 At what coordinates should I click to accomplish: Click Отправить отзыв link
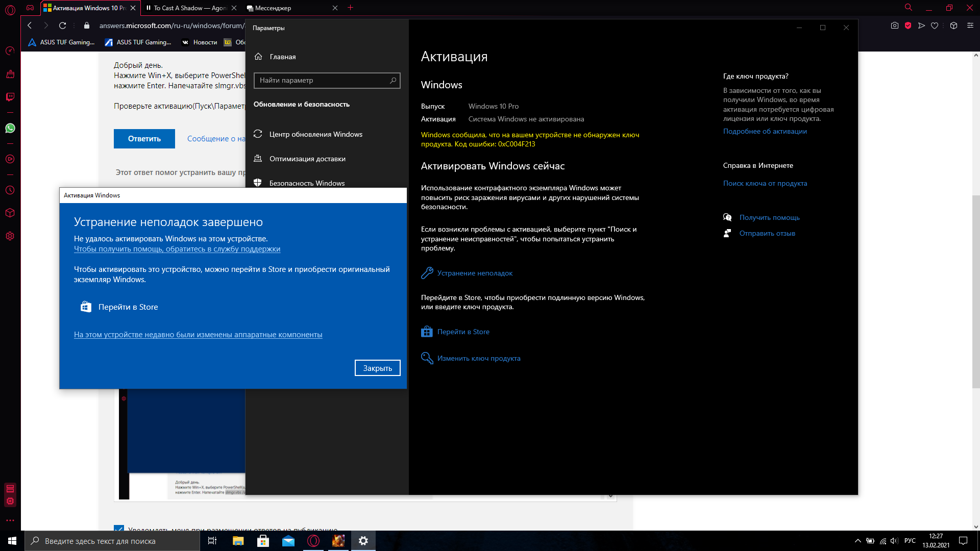767,233
